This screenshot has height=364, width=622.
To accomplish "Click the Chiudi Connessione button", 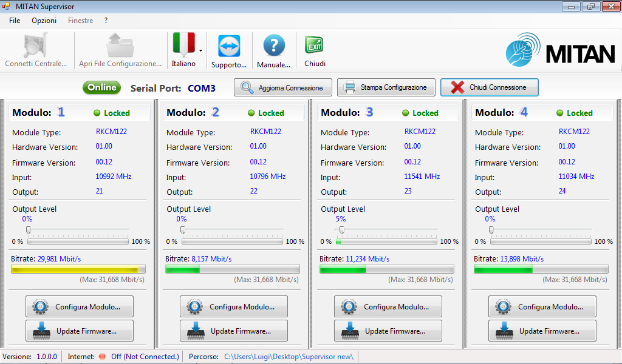I will (490, 87).
